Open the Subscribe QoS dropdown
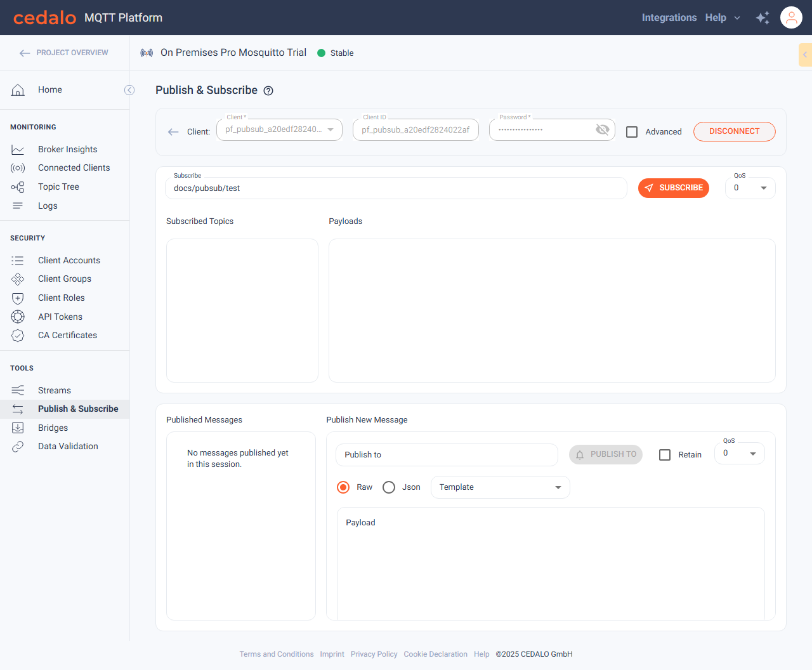Viewport: 812px width, 670px height. pyautogui.click(x=750, y=188)
